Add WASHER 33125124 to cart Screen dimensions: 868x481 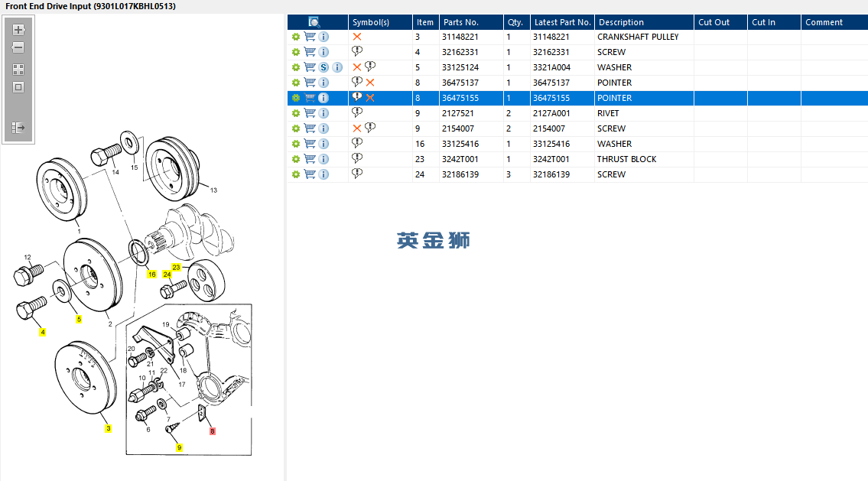(310, 67)
